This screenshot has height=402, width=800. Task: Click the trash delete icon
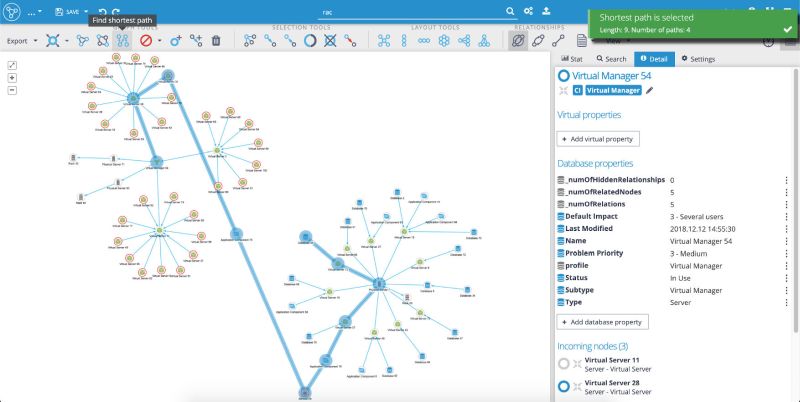click(x=216, y=41)
